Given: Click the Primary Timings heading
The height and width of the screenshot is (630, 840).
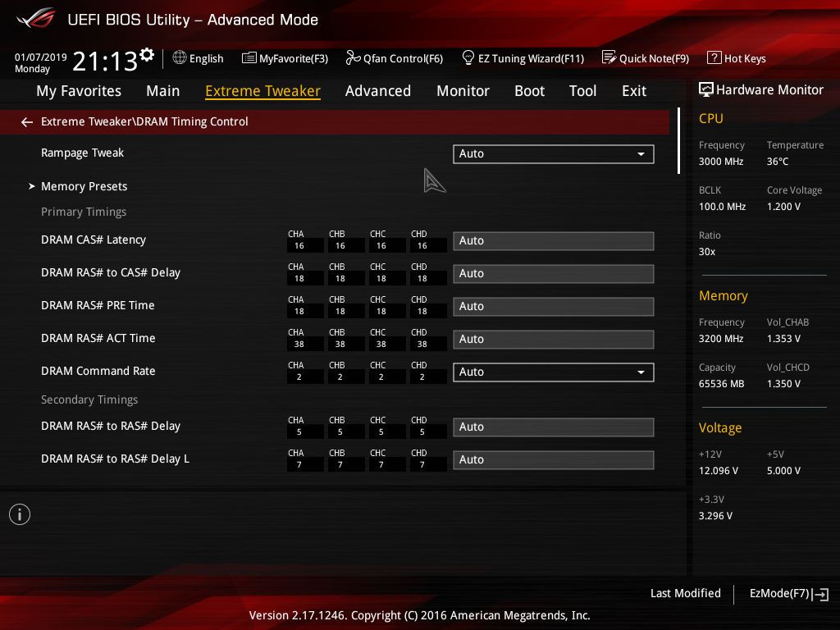Looking at the screenshot, I should tap(84, 212).
